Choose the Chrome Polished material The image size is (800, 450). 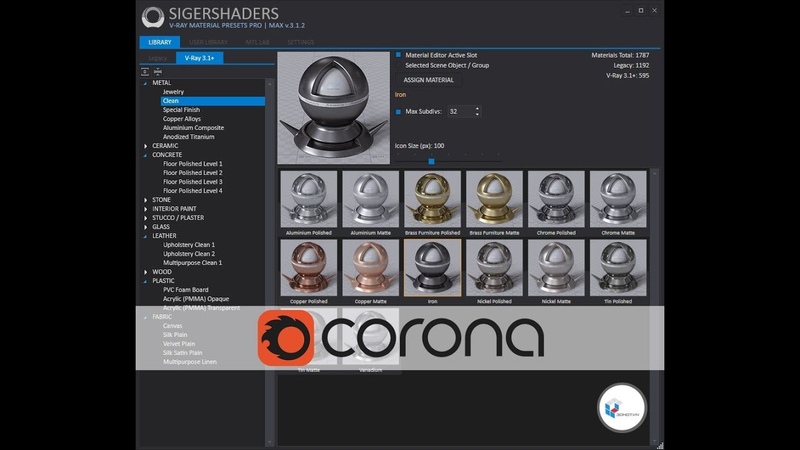556,199
